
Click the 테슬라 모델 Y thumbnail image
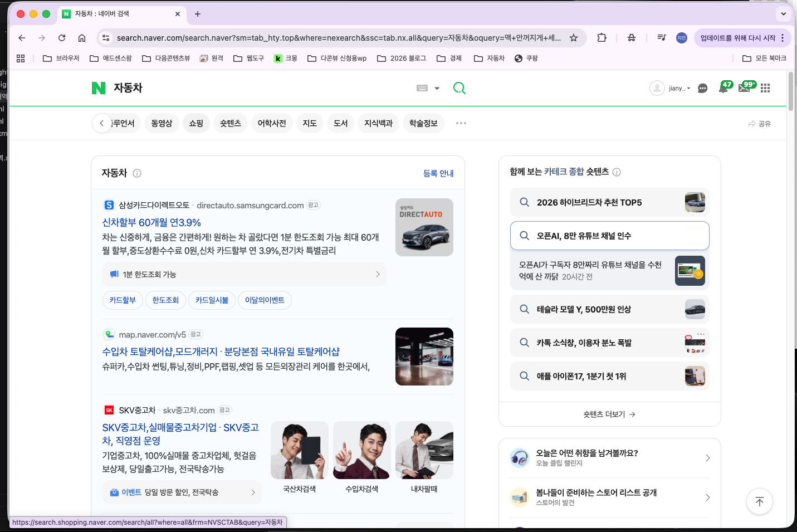(x=695, y=309)
